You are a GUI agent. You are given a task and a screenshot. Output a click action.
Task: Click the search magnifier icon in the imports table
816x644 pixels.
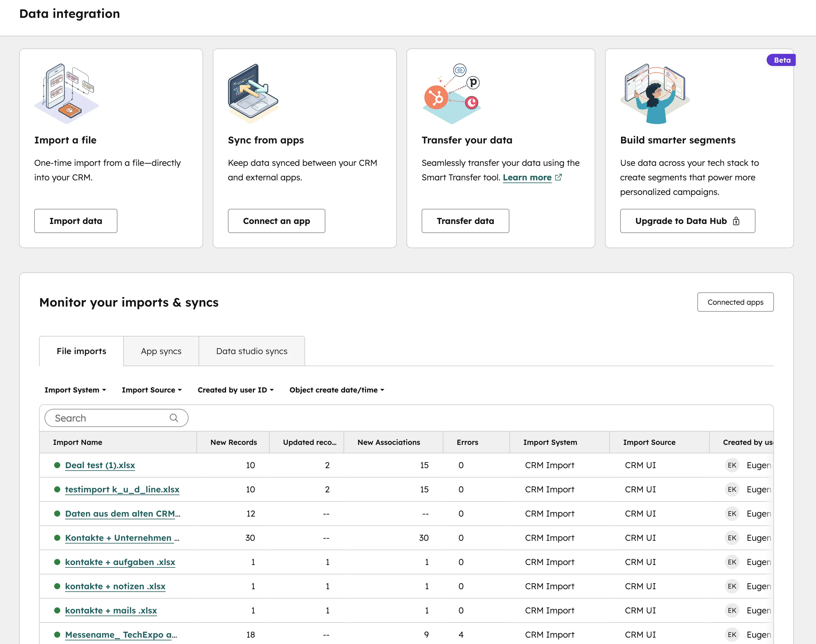[174, 418]
